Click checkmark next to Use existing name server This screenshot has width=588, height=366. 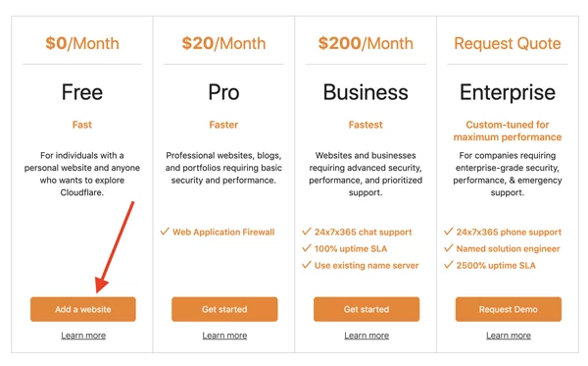pos(307,265)
